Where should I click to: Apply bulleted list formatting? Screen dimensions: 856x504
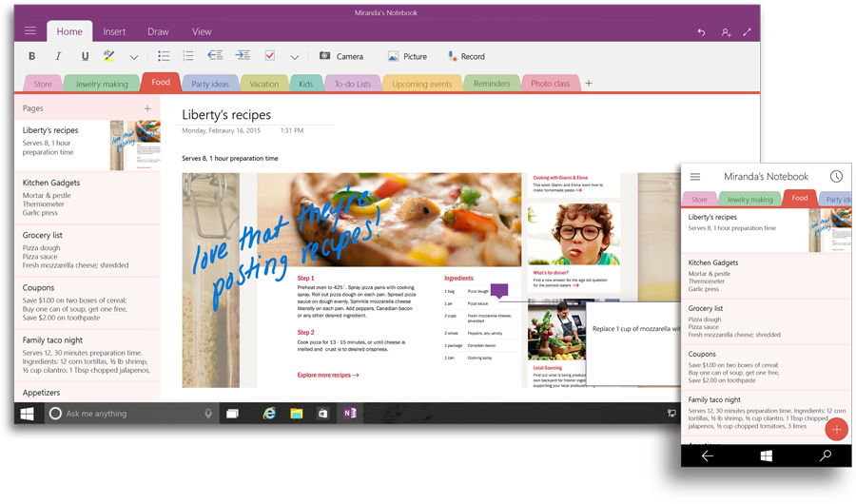tap(164, 56)
